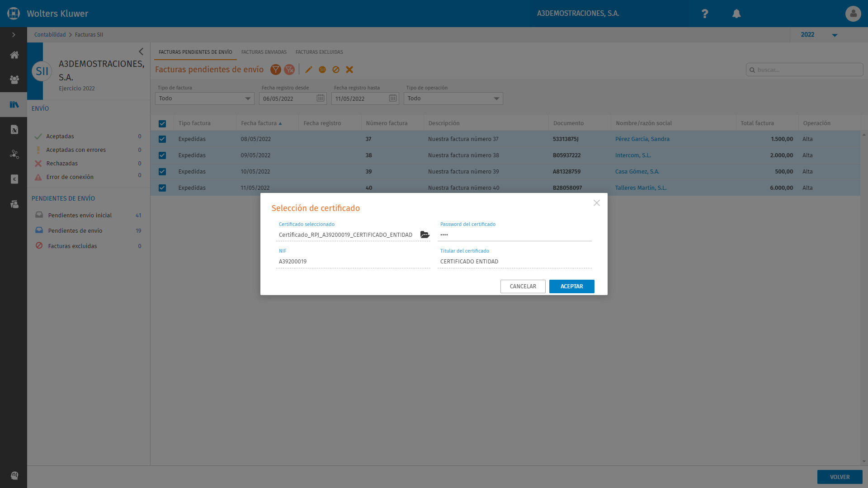Click the exclude invoice circle-slash toolbar icon
The image size is (868, 488).
(x=336, y=70)
